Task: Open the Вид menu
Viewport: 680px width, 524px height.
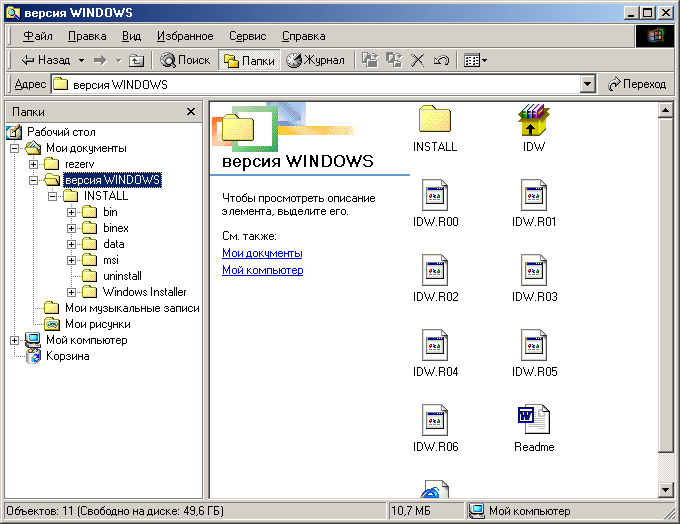Action: [x=131, y=36]
